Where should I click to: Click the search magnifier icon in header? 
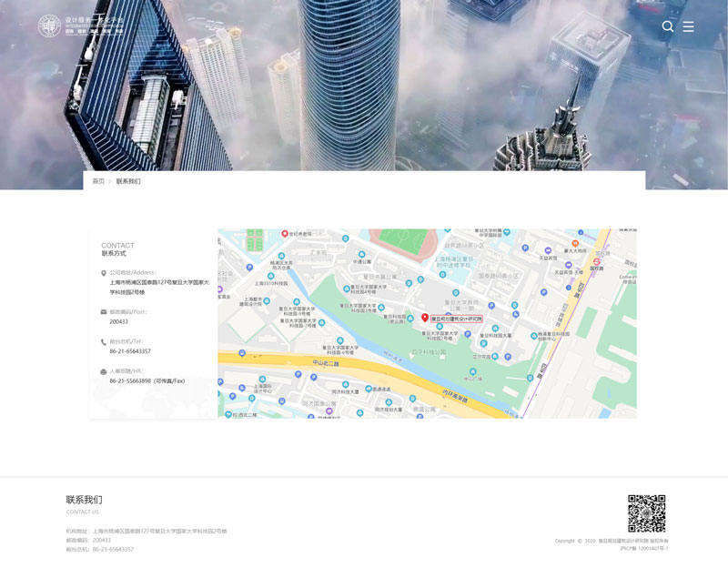tap(668, 26)
